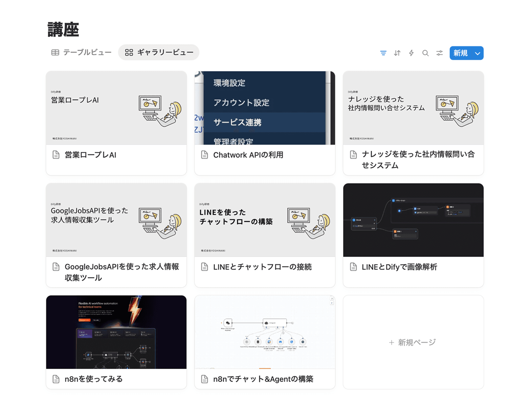Click page icon next to ナレッジを使った社内情報 title

[x=353, y=155]
